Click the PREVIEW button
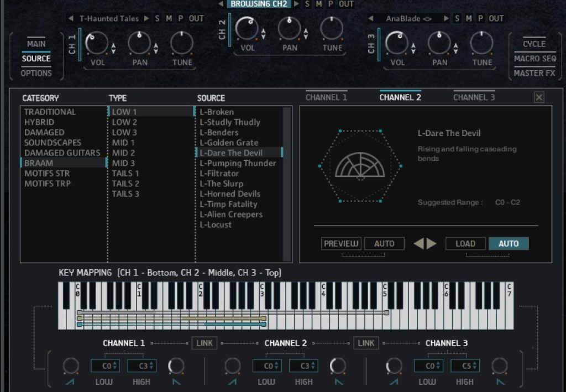 click(x=341, y=244)
